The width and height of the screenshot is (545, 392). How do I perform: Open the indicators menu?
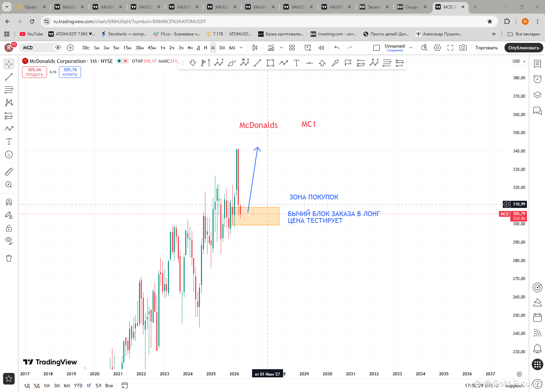click(271, 48)
